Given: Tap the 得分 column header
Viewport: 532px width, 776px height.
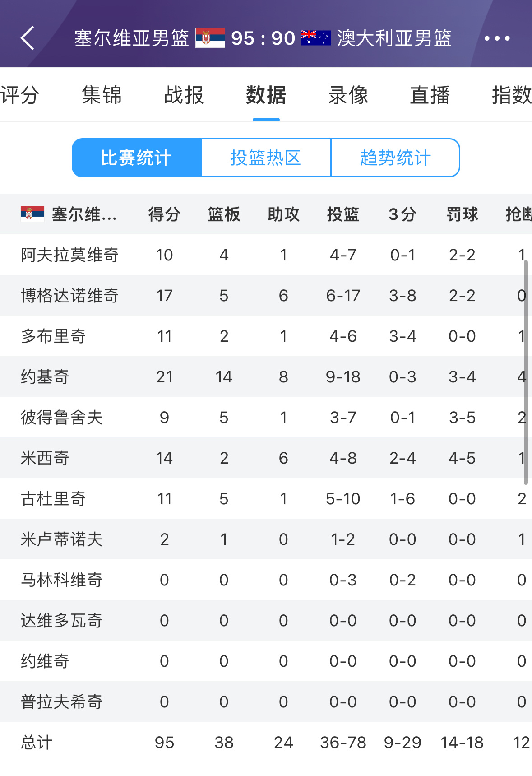Looking at the screenshot, I should (164, 214).
